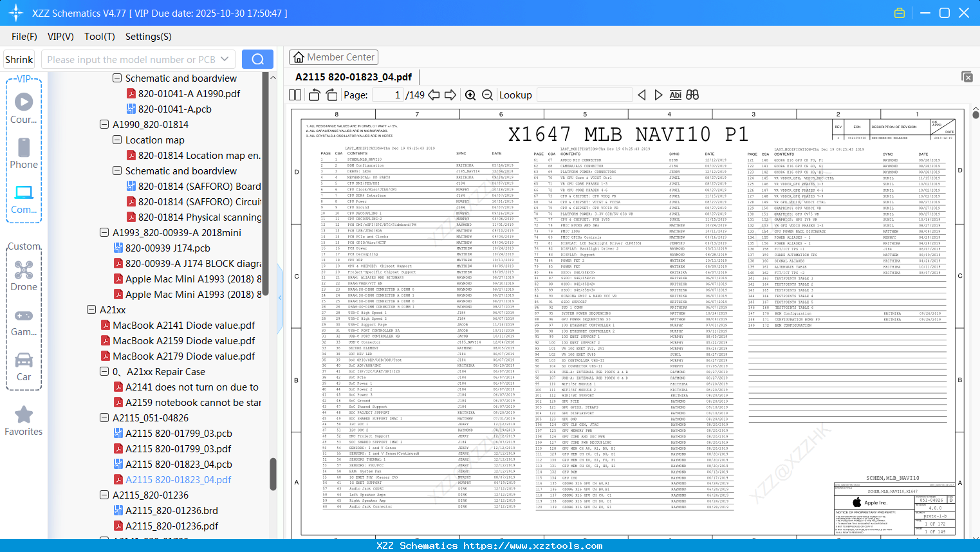Visit the www.xzztools.com link
Image resolution: width=980 pixels, height=552 pixels.
pyautogui.click(x=533, y=546)
